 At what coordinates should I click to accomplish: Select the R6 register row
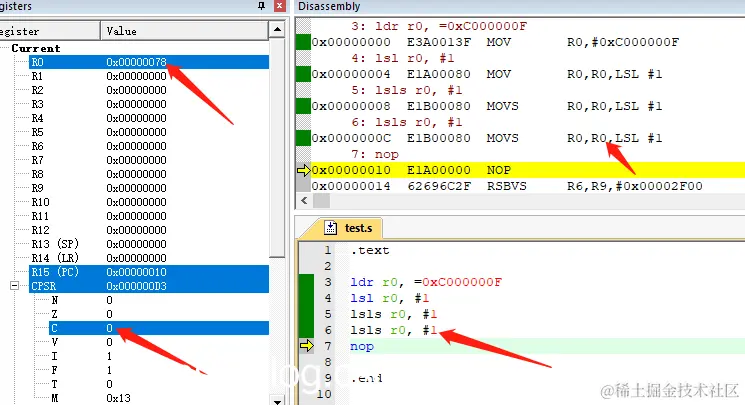click(x=149, y=146)
